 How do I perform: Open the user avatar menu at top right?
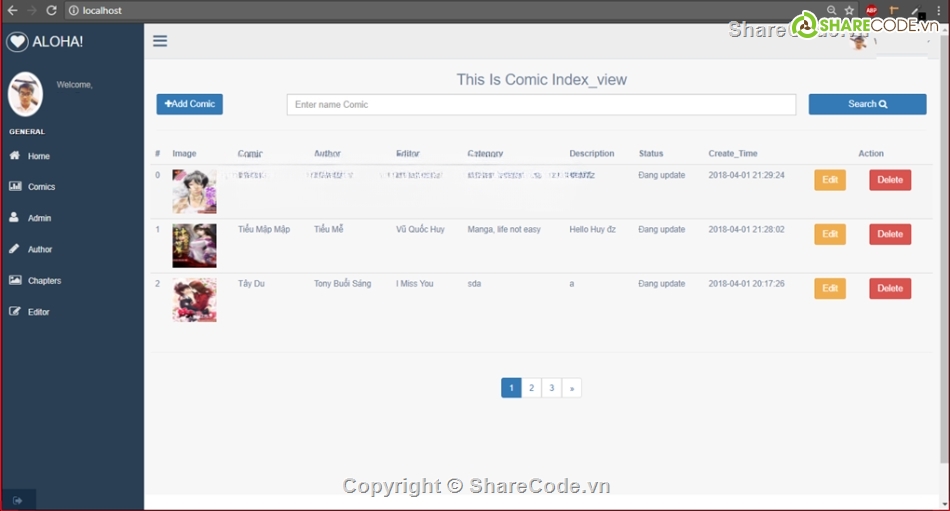pos(859,41)
